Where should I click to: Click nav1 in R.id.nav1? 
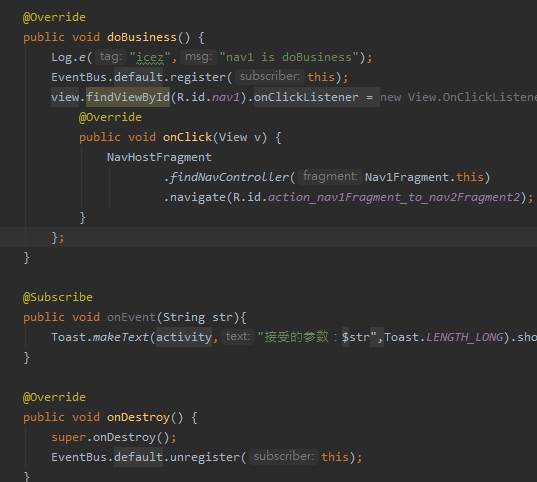226,97
